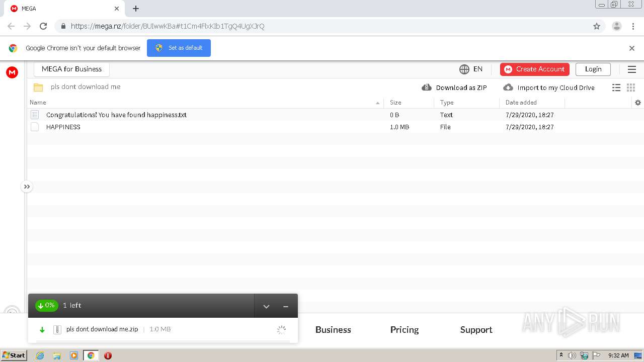Click 'pls dont download me.zip' transfer name
The width and height of the screenshot is (644, 362).
(x=102, y=329)
